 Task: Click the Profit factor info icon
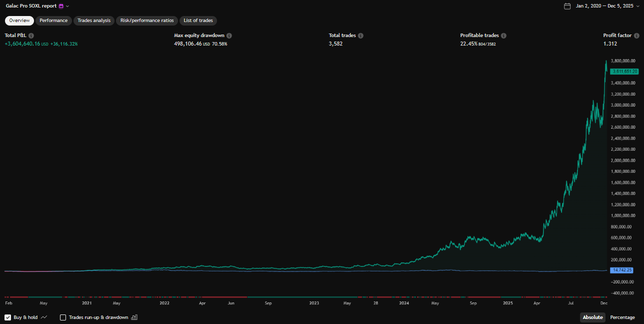(636, 36)
